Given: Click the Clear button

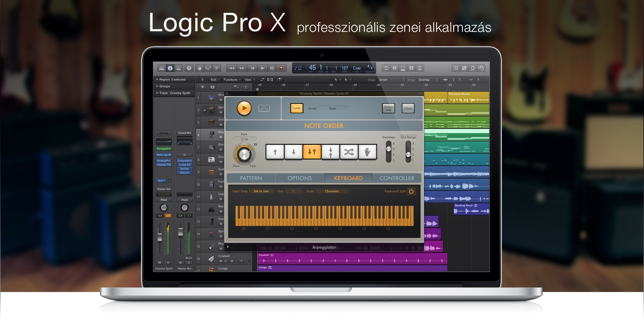Looking at the screenshot, I should click(x=408, y=108).
